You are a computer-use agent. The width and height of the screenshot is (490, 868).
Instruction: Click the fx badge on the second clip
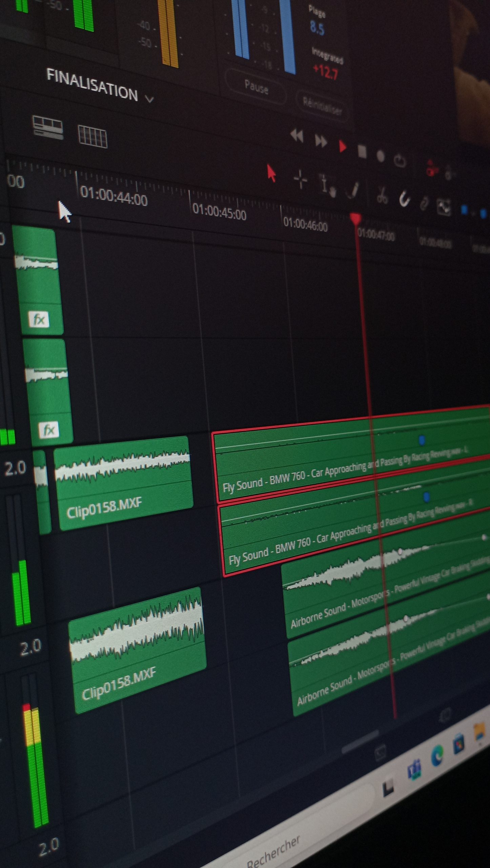pos(48,430)
